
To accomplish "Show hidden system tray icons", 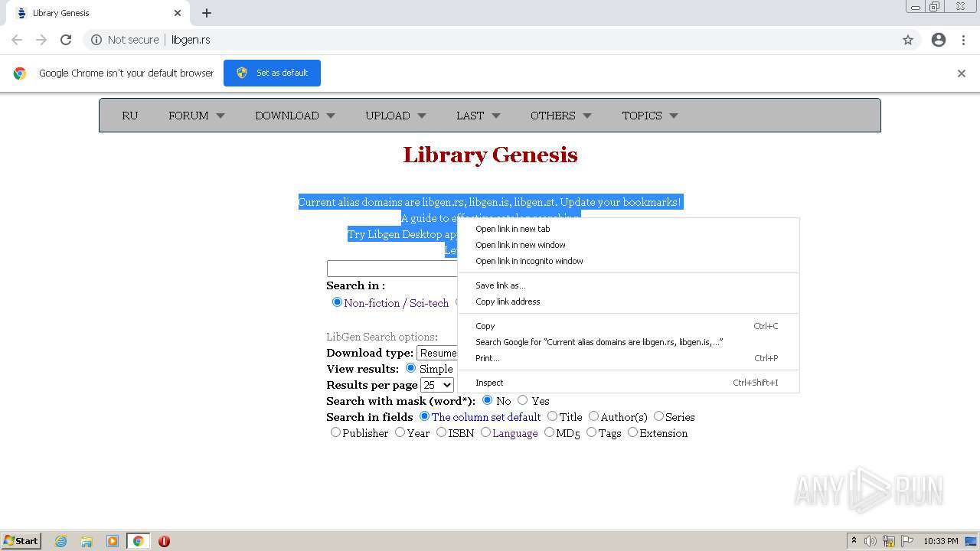I will [x=854, y=541].
